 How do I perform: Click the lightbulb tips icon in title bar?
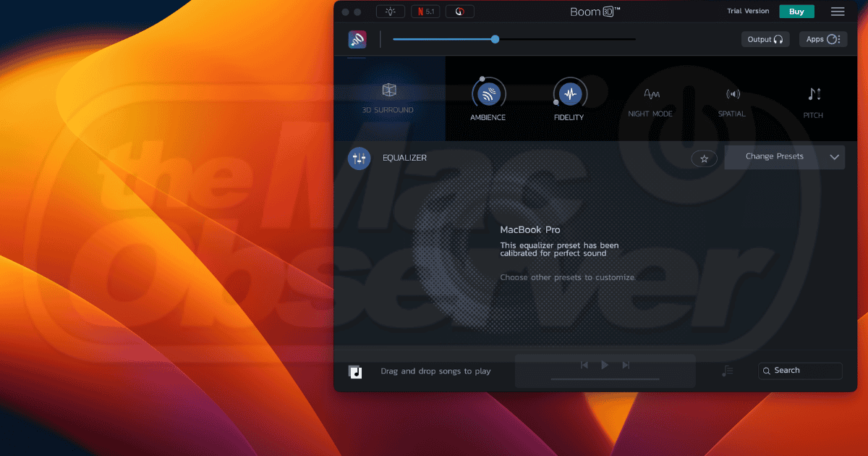(391, 12)
